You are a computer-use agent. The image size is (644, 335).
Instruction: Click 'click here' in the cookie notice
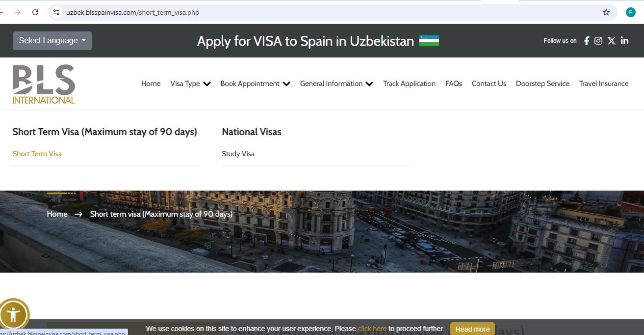point(372,329)
